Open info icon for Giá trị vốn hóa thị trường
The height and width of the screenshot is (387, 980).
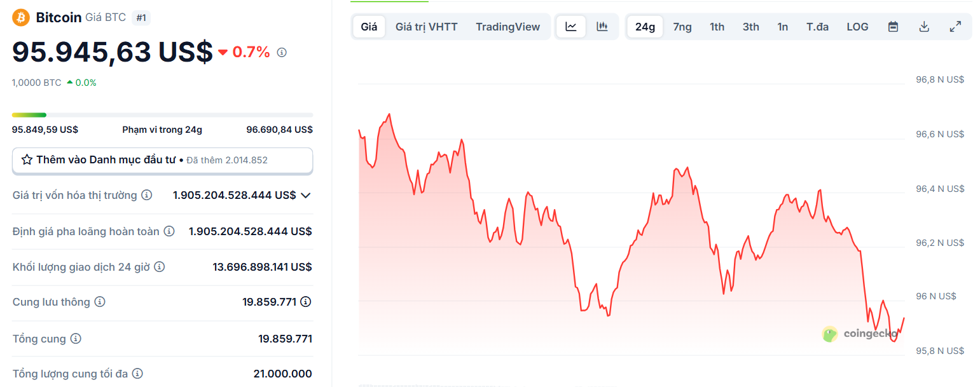pos(147,195)
